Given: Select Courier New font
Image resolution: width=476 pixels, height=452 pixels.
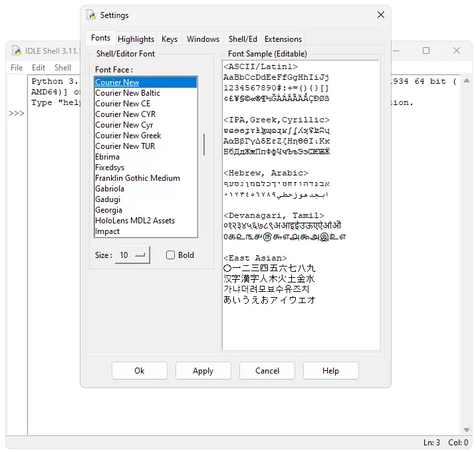Looking at the screenshot, I should pos(146,82).
